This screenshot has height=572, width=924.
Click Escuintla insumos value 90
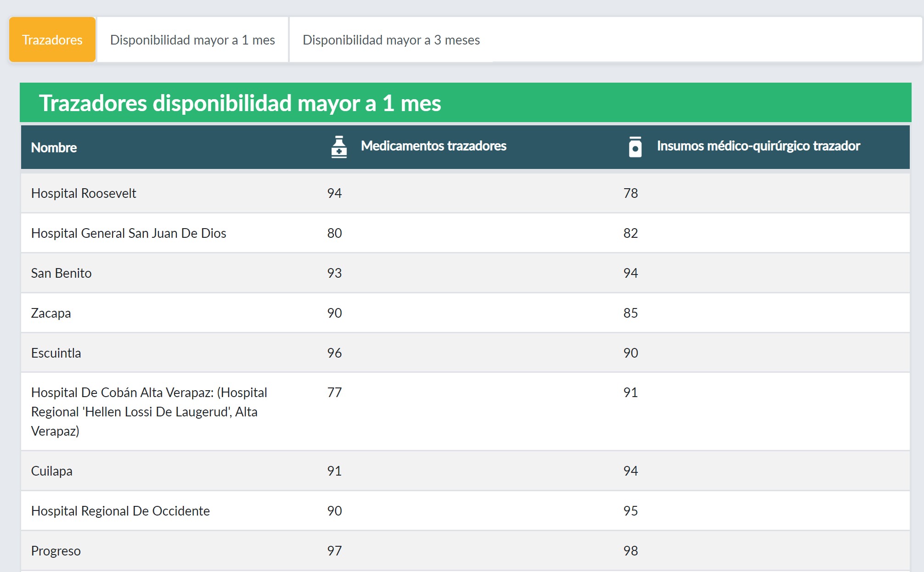[x=631, y=353]
